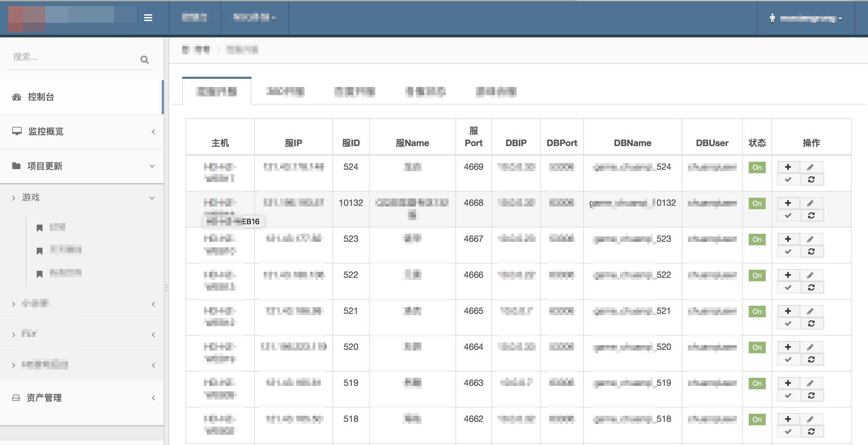
Task: Click plus icon for server 521
Action: tap(788, 311)
